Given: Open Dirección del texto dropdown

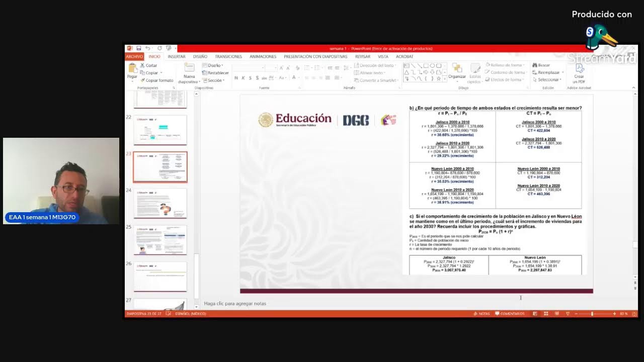Looking at the screenshot, I should (375, 65).
